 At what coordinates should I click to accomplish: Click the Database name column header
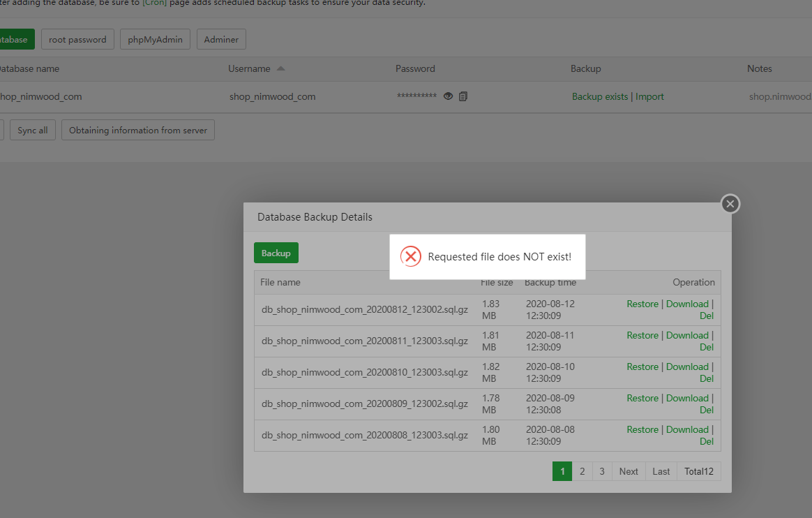[29, 69]
